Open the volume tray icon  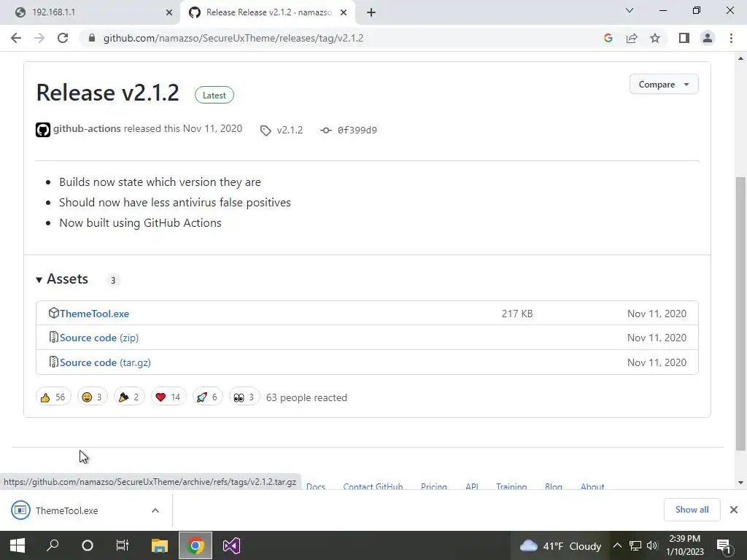(x=652, y=545)
